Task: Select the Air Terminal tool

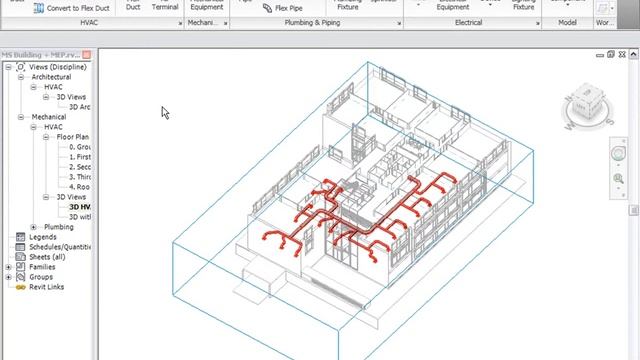Action: coord(165,6)
